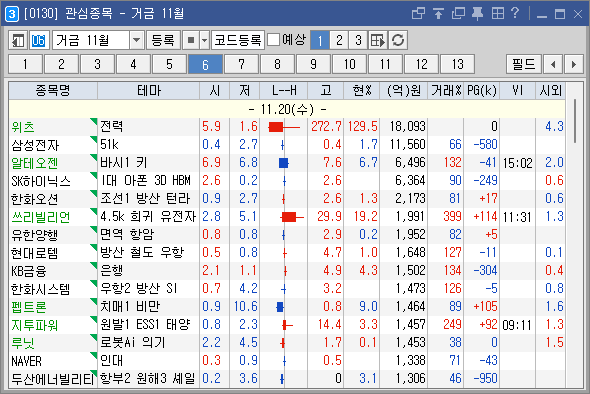Select the 쓰리빌리언 stock name
Viewport: 590px width, 394px height.
click(x=41, y=217)
